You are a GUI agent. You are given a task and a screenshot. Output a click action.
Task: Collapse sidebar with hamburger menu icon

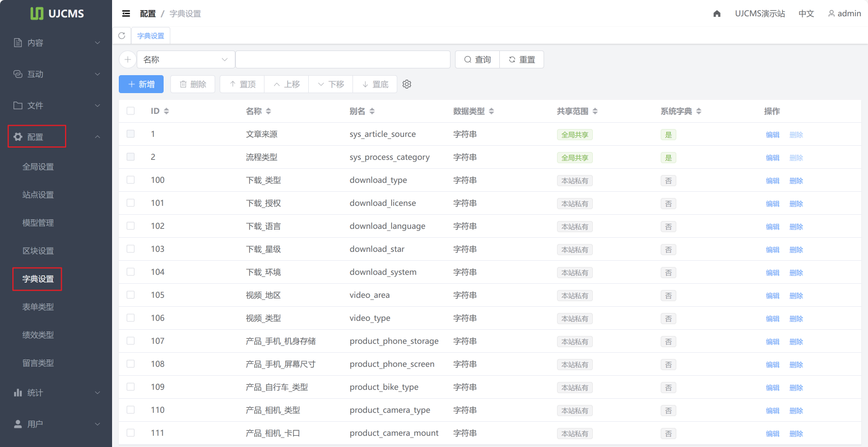pyautogui.click(x=126, y=13)
